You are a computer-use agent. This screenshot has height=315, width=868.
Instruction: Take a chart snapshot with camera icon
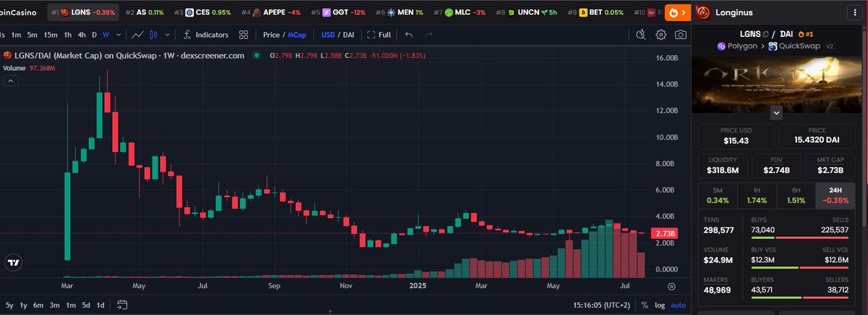pyautogui.click(x=681, y=35)
